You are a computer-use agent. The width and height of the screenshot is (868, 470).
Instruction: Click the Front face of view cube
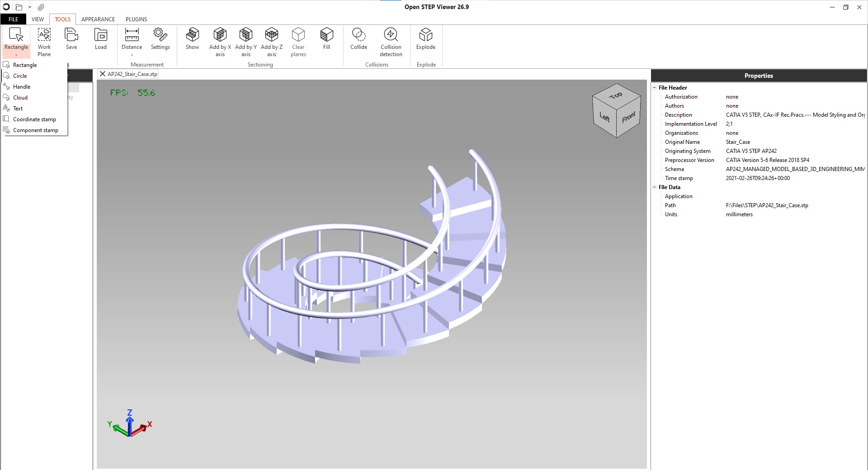(x=628, y=118)
